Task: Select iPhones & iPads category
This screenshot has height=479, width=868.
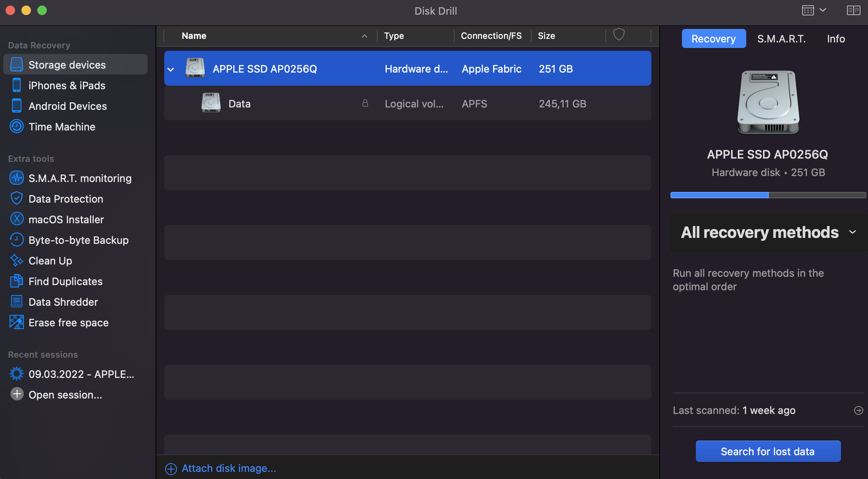Action: [x=67, y=85]
